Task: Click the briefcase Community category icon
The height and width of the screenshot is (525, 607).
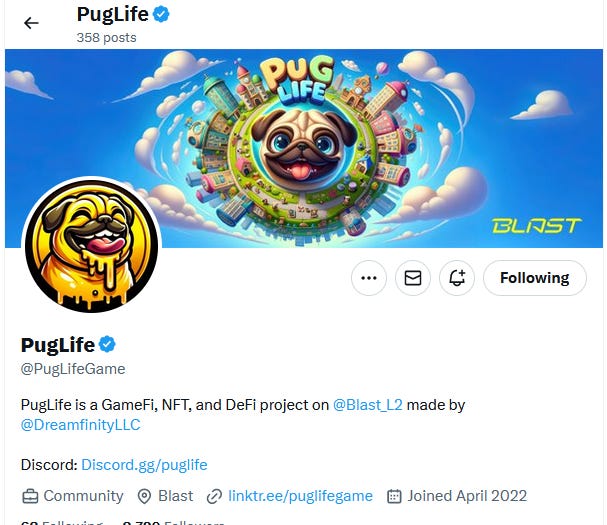Action: tap(30, 496)
